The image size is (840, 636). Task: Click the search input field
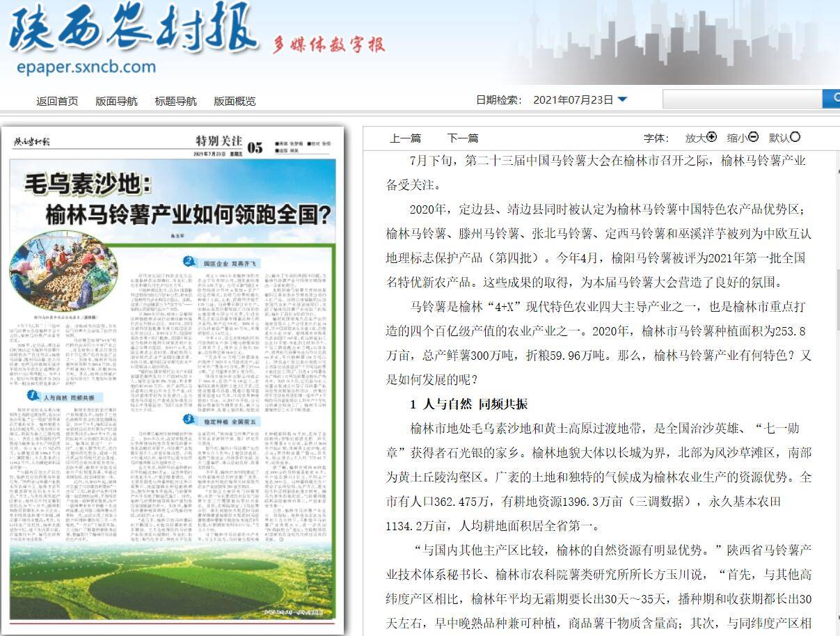[742, 99]
